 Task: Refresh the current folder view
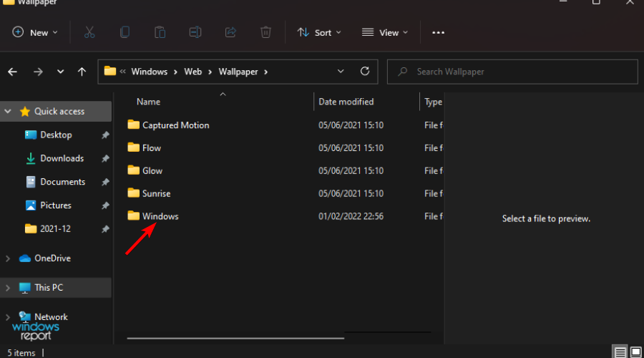(x=365, y=72)
